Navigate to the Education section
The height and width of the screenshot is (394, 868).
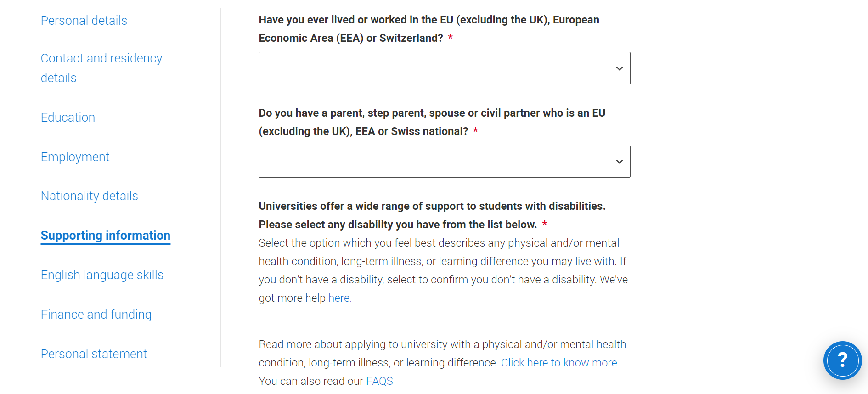tap(68, 118)
